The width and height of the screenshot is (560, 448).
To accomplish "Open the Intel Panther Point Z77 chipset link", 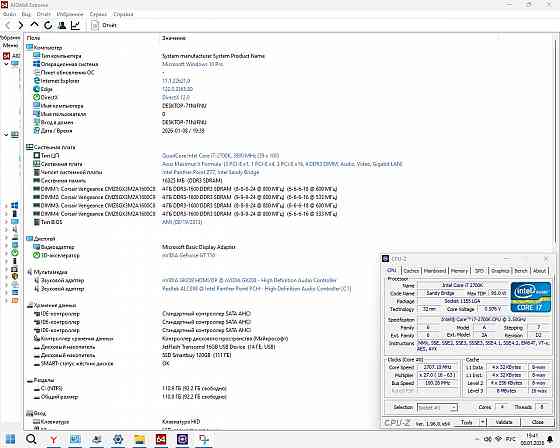I will [210, 172].
